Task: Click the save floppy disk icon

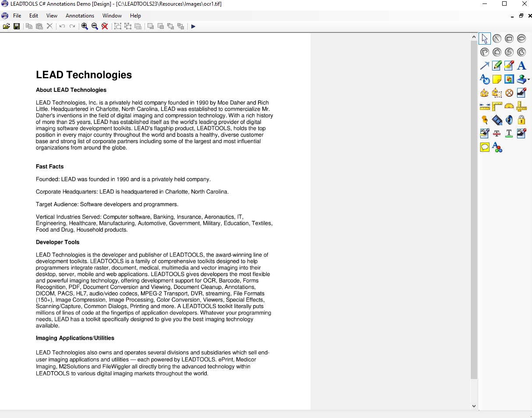Action: [x=17, y=26]
